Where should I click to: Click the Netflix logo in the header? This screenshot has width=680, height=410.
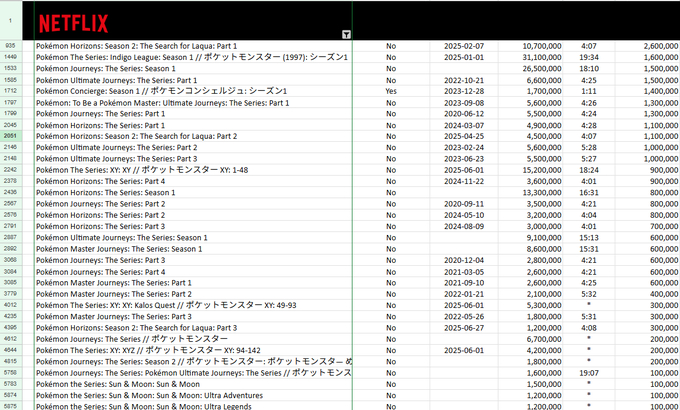77,21
